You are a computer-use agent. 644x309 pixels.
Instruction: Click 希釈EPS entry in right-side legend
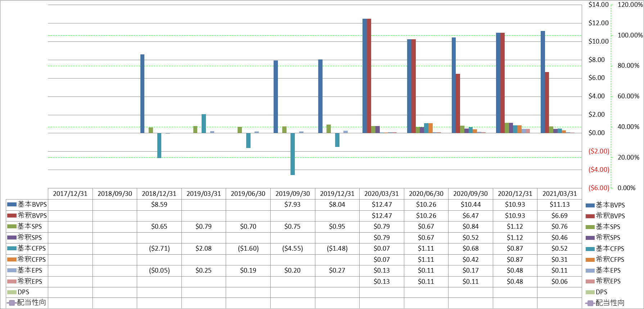click(x=603, y=281)
